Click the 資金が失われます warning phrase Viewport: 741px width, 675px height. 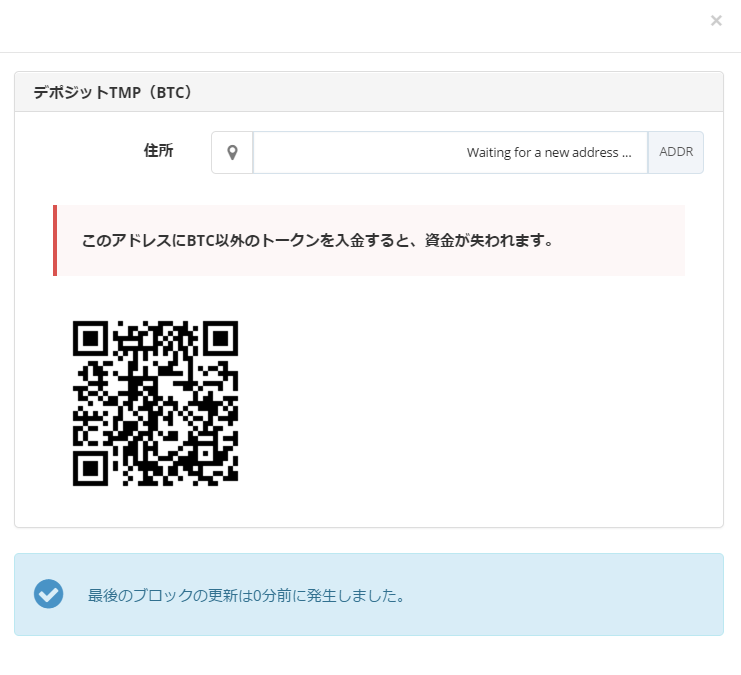[x=486, y=241]
